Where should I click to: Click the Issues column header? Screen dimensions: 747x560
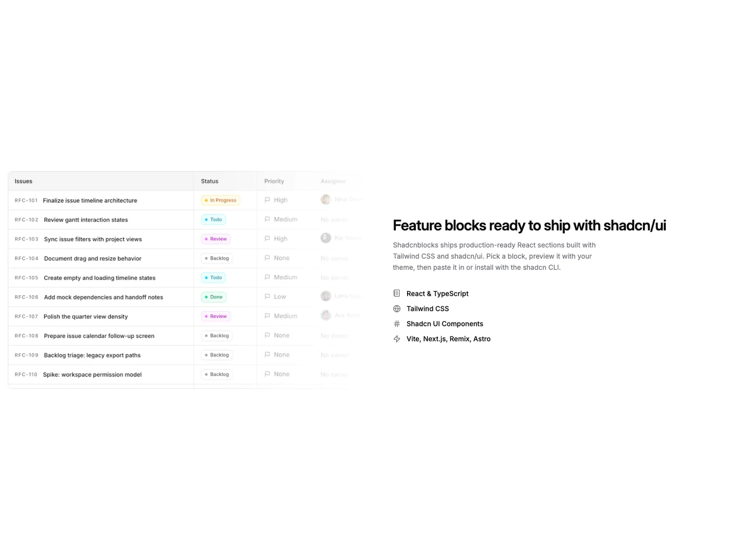coord(23,181)
